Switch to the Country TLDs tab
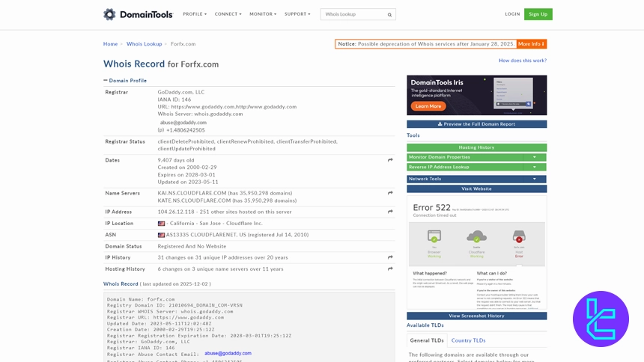This screenshot has width=644, height=362. coord(468,340)
